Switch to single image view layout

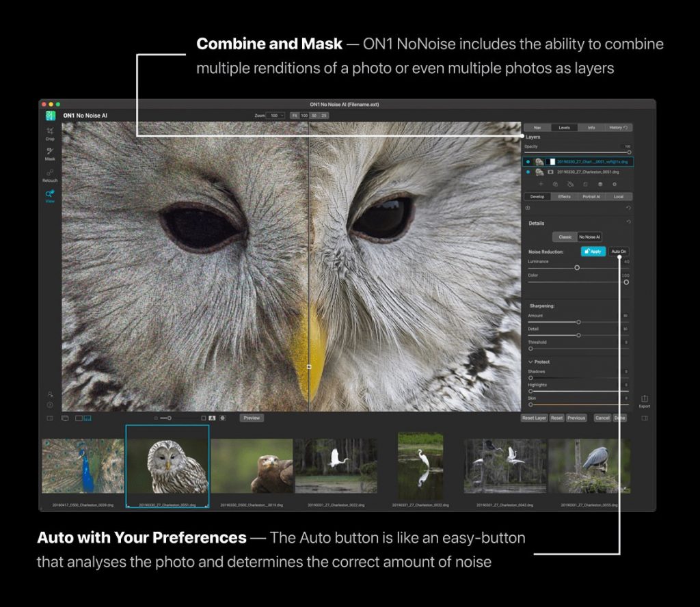pos(79,418)
